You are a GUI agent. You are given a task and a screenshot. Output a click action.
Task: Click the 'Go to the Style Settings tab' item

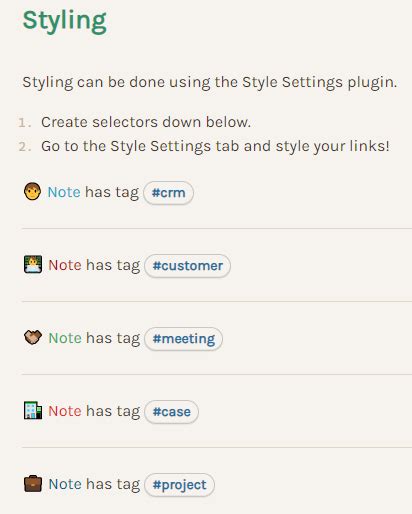[x=215, y=146]
